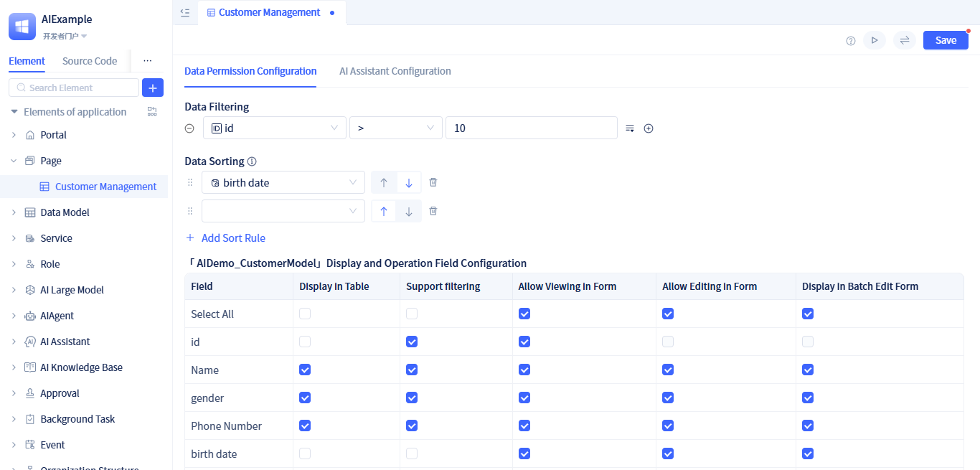980x470 pixels.
Task: Open AI Assistant Configuration tab
Action: pos(395,71)
